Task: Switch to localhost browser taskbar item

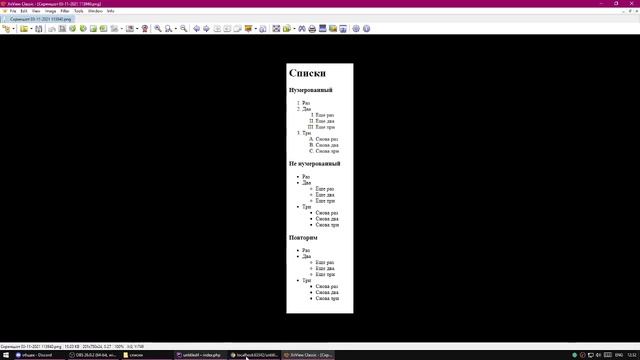Action: pos(254,355)
